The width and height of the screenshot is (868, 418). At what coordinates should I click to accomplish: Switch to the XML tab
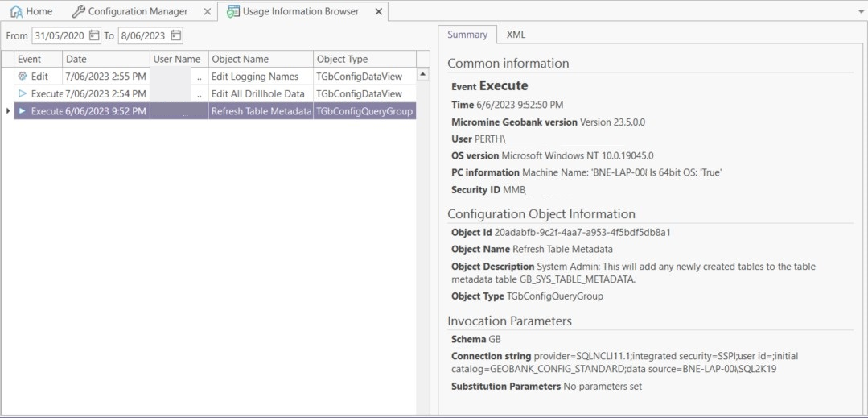tap(516, 35)
